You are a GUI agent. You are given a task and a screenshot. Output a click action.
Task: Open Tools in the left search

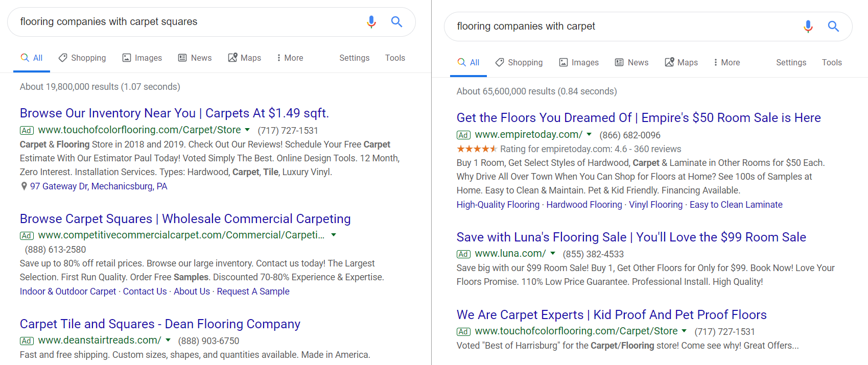pos(395,58)
